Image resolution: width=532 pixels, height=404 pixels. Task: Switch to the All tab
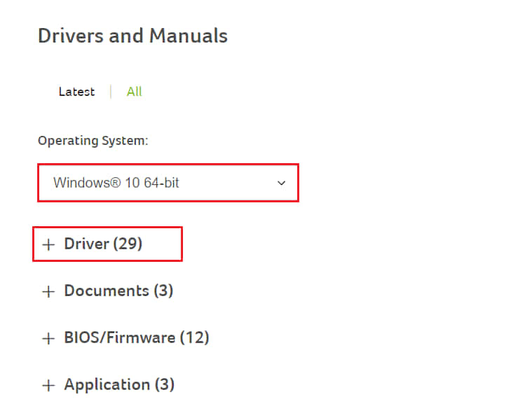click(x=135, y=92)
